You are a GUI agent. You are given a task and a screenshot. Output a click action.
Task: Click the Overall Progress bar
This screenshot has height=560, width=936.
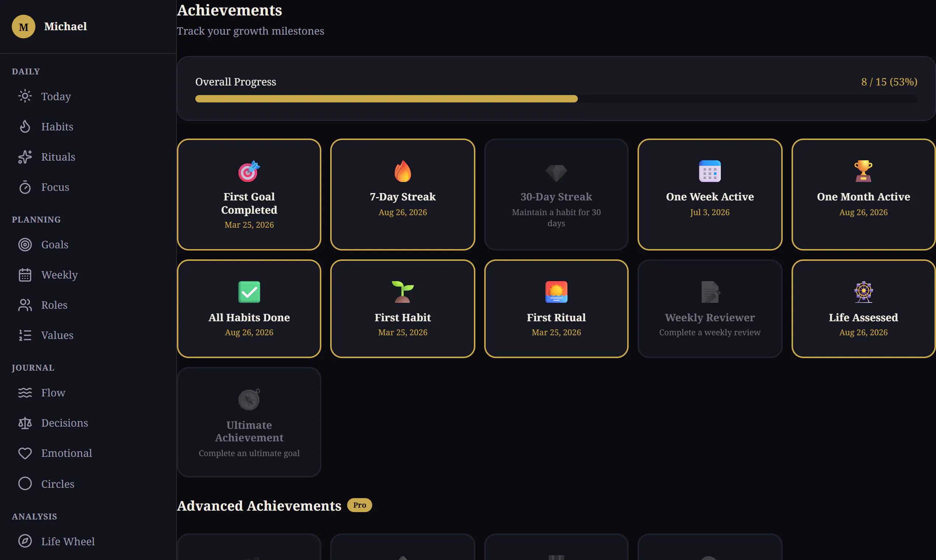point(556,99)
